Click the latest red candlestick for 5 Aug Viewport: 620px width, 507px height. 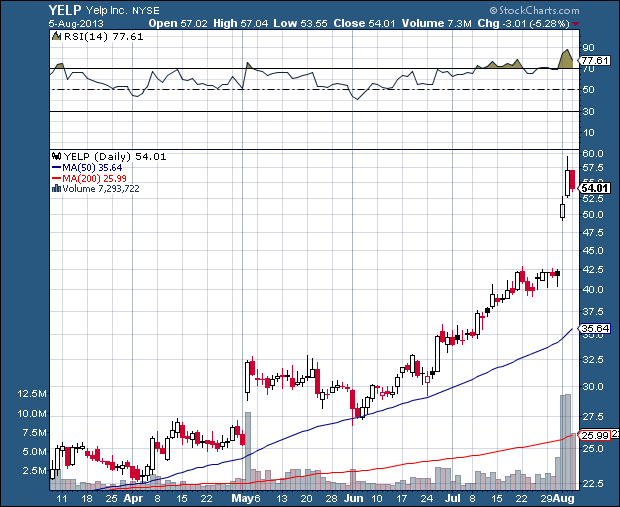(572, 180)
